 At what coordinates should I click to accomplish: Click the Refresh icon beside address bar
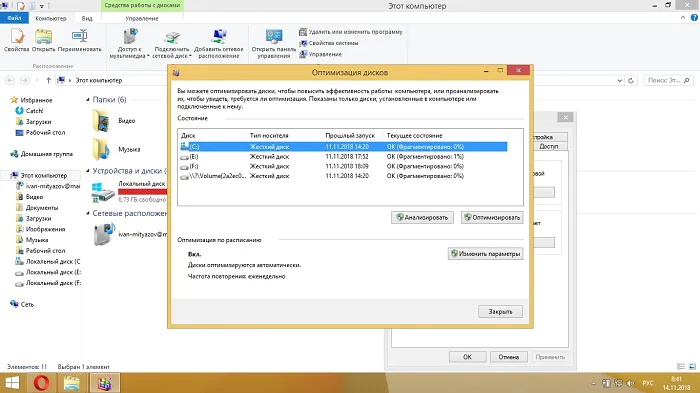[x=631, y=80]
